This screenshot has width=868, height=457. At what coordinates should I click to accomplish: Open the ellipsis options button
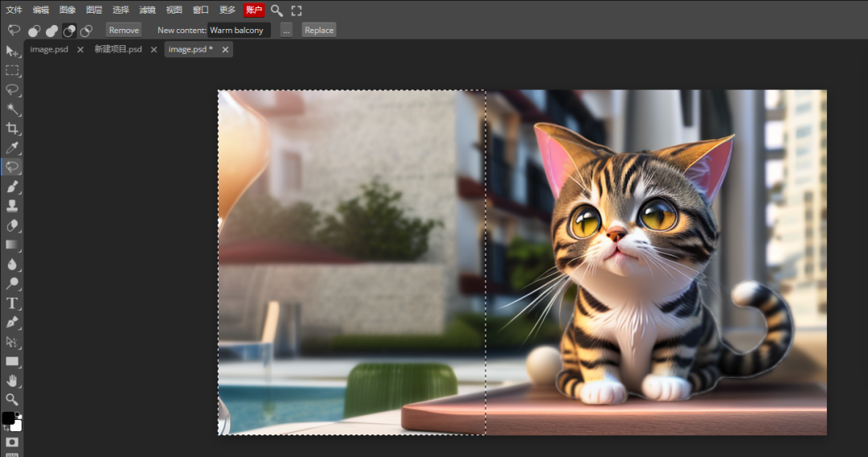tap(286, 30)
